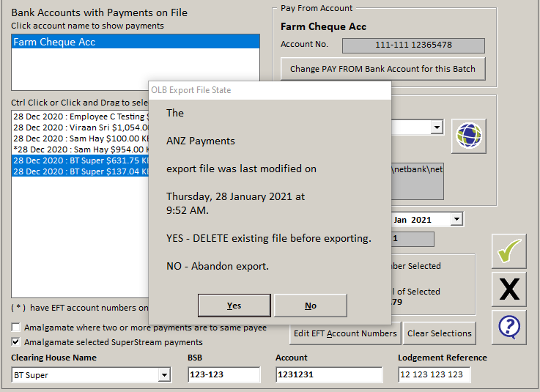Confirm with the green checkmark icon
The image size is (540, 392).
click(509, 251)
